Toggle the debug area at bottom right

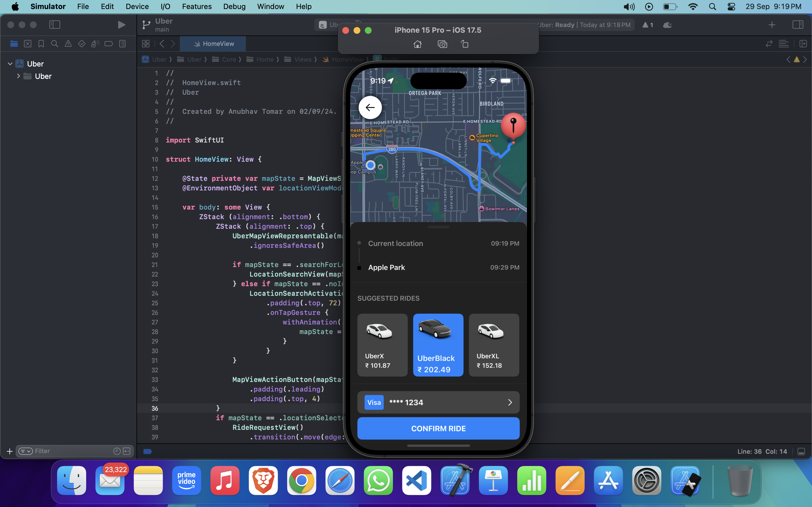tap(801, 451)
